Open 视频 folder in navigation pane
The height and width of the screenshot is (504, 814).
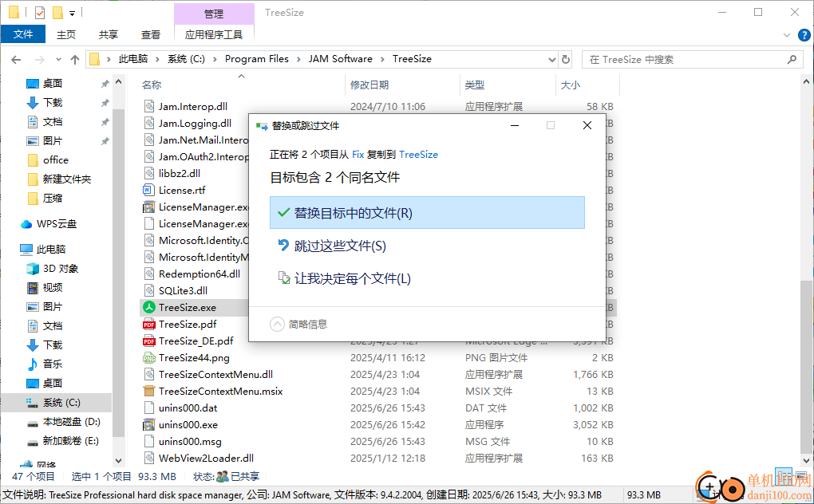(52, 288)
